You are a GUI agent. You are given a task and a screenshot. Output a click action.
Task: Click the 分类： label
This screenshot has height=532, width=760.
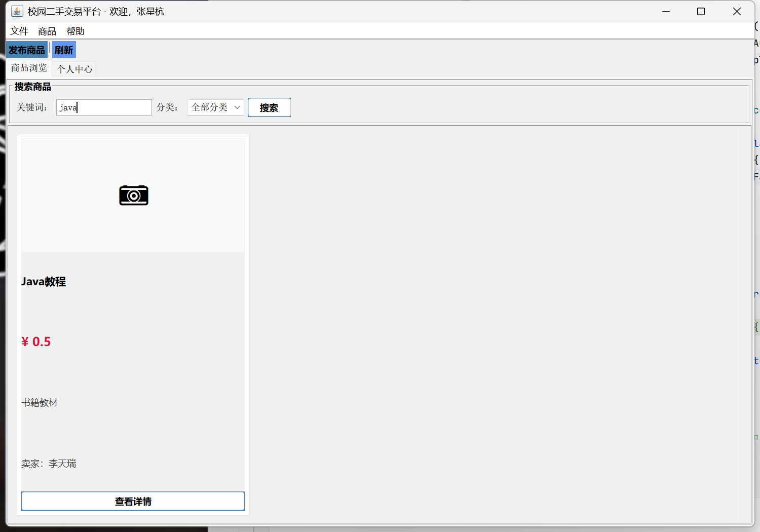coord(167,107)
